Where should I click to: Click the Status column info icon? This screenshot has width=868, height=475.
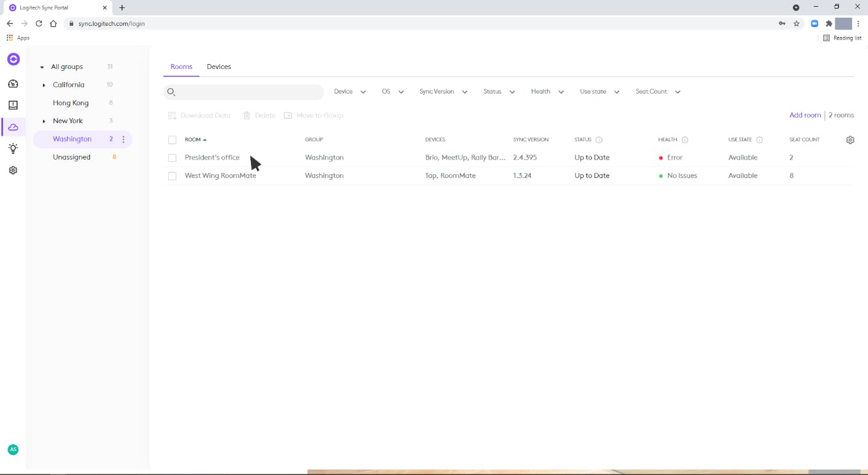click(599, 140)
